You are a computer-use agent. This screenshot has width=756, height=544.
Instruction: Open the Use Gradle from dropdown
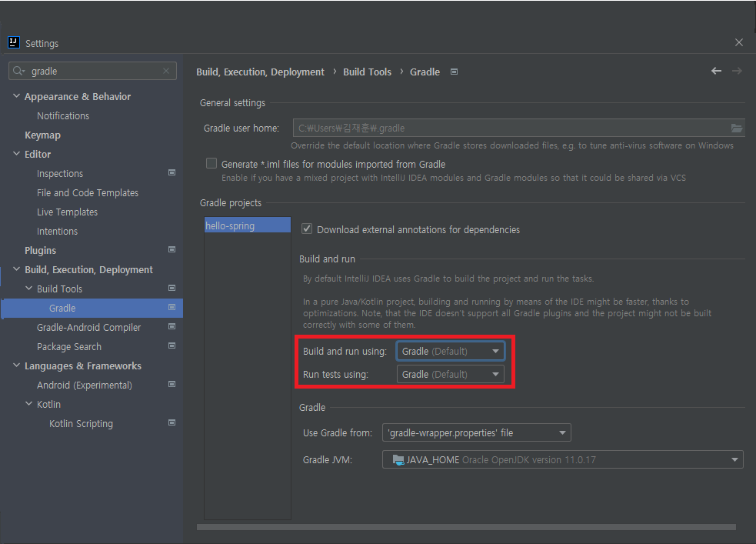coord(476,432)
